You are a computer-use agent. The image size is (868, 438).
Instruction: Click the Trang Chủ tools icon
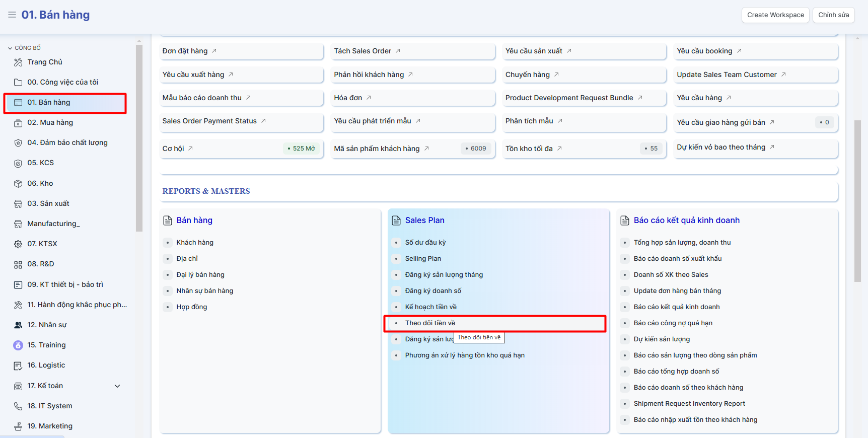[x=18, y=62]
